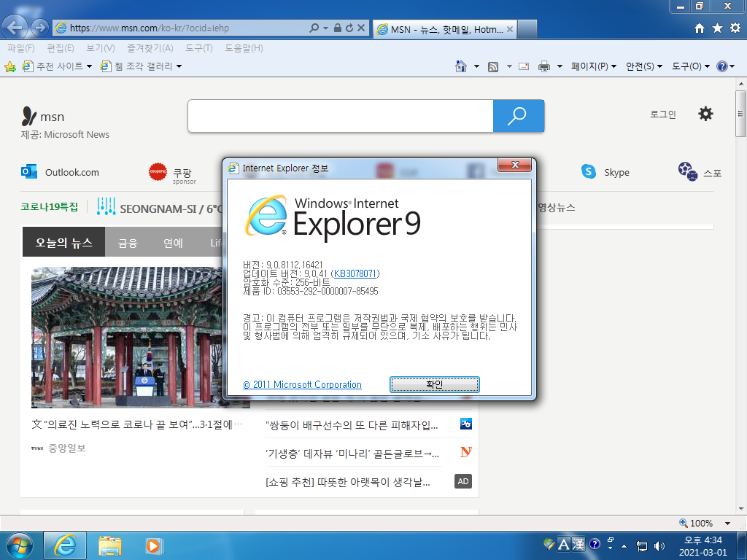
Task: Click the Read Mail icon in command bar
Action: tap(524, 66)
